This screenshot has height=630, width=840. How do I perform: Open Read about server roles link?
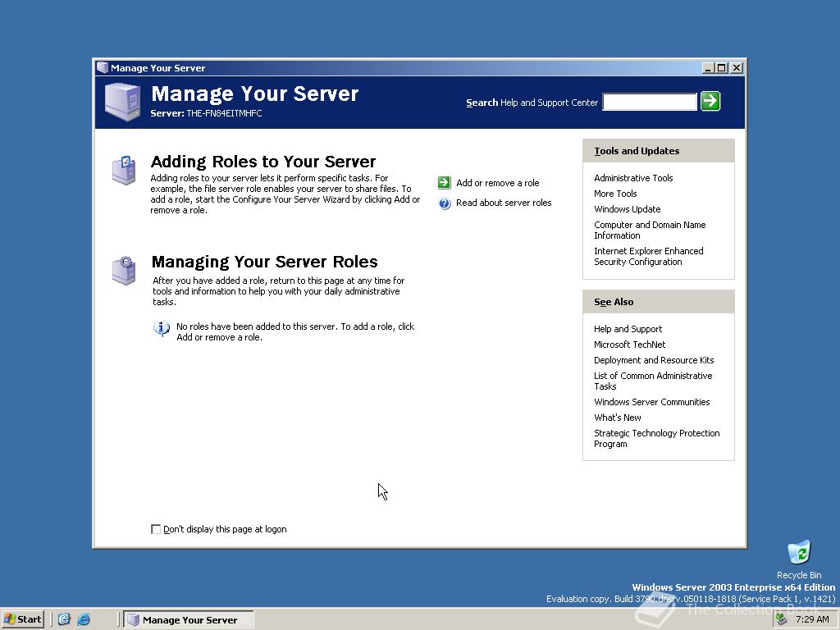pos(504,203)
